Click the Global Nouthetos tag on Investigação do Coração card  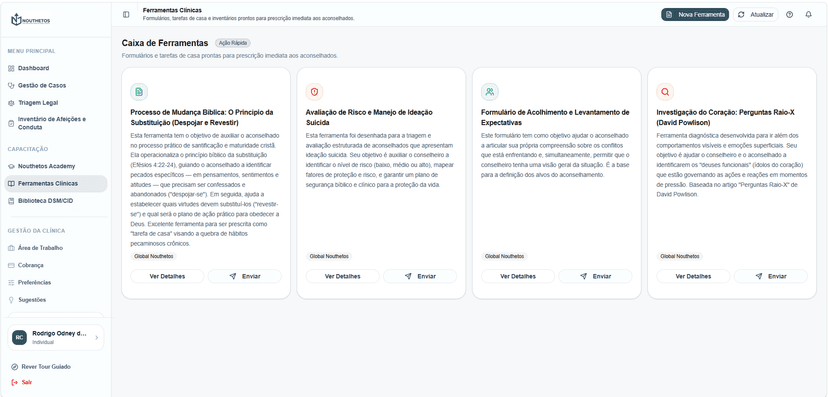point(680,256)
